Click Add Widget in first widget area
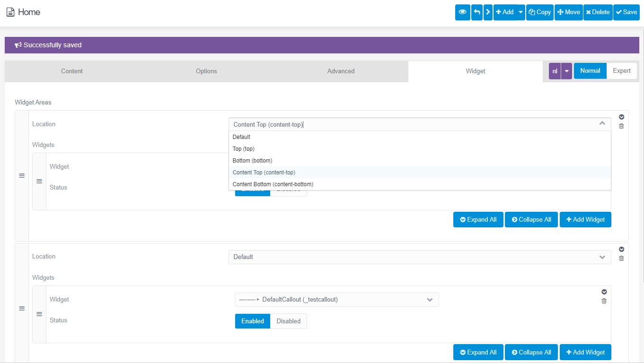 (585, 220)
